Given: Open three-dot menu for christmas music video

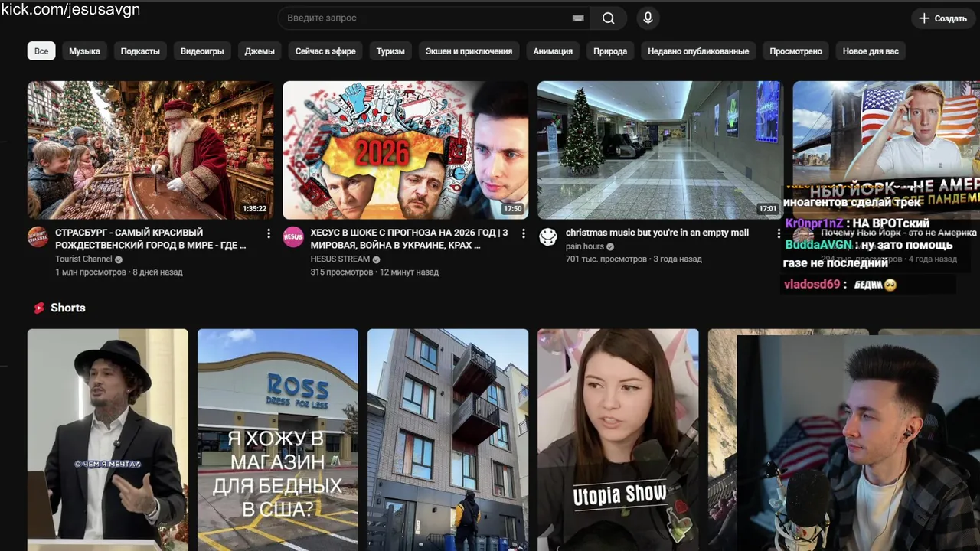Looking at the screenshot, I should pos(779,233).
